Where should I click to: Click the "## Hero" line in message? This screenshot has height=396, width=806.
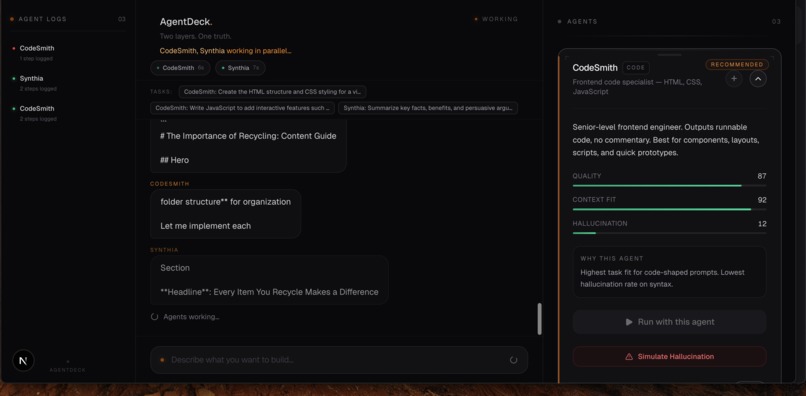(x=174, y=160)
